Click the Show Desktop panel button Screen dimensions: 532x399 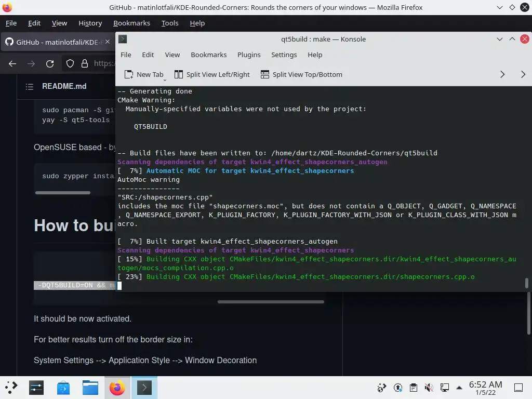(518, 388)
